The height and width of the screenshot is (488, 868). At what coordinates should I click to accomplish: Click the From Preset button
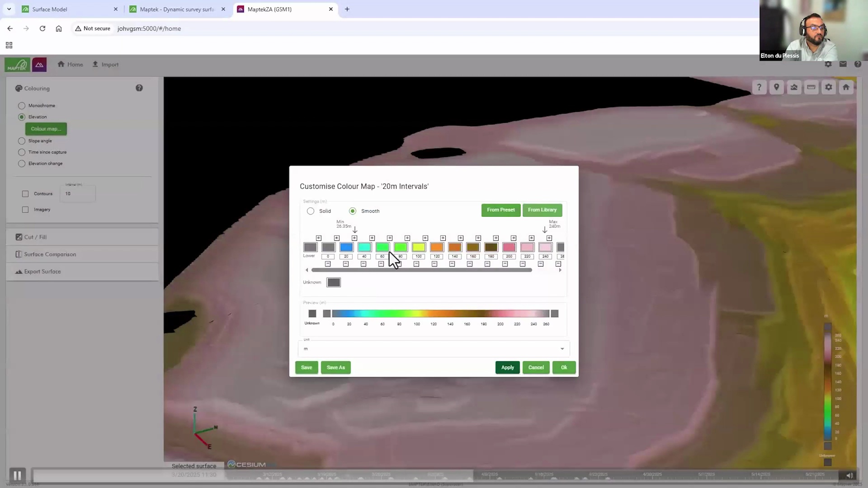click(x=501, y=210)
